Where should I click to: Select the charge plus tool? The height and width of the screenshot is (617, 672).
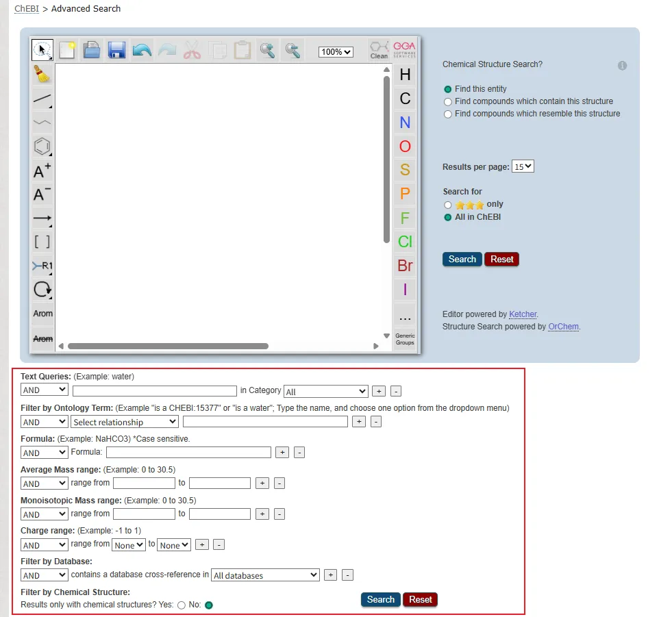[x=42, y=171]
